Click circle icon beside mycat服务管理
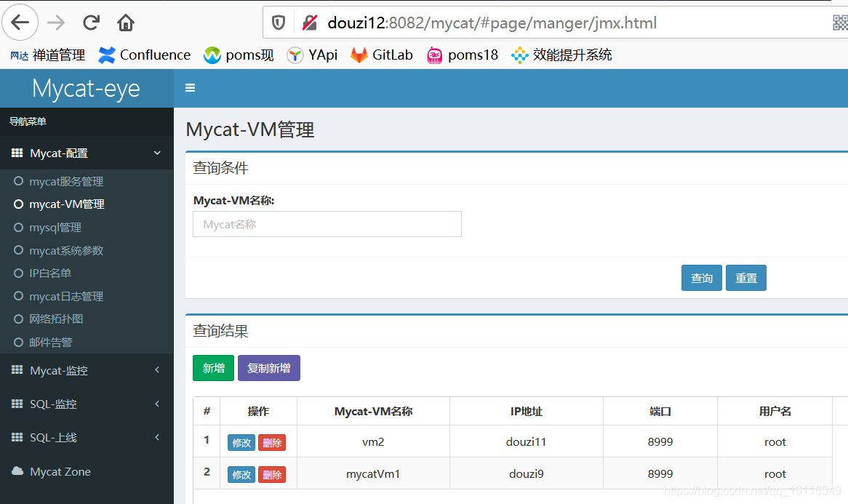The height and width of the screenshot is (504, 848). pos(18,181)
